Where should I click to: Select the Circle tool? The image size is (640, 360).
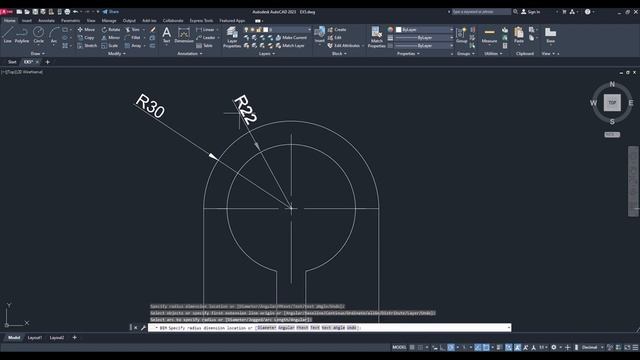tap(38, 35)
